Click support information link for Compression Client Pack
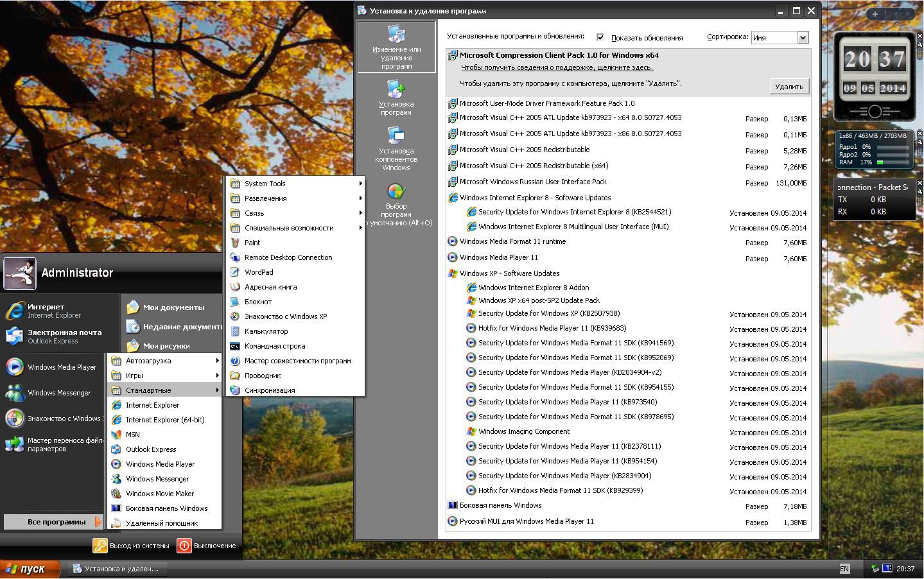Image resolution: width=924 pixels, height=579 pixels. tap(557, 67)
